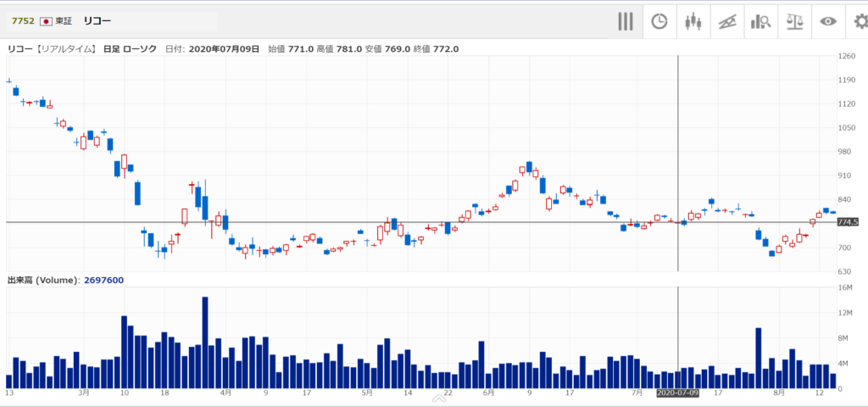Click the 5月 date axis label
The width and height of the screenshot is (868, 407).
[x=367, y=393]
